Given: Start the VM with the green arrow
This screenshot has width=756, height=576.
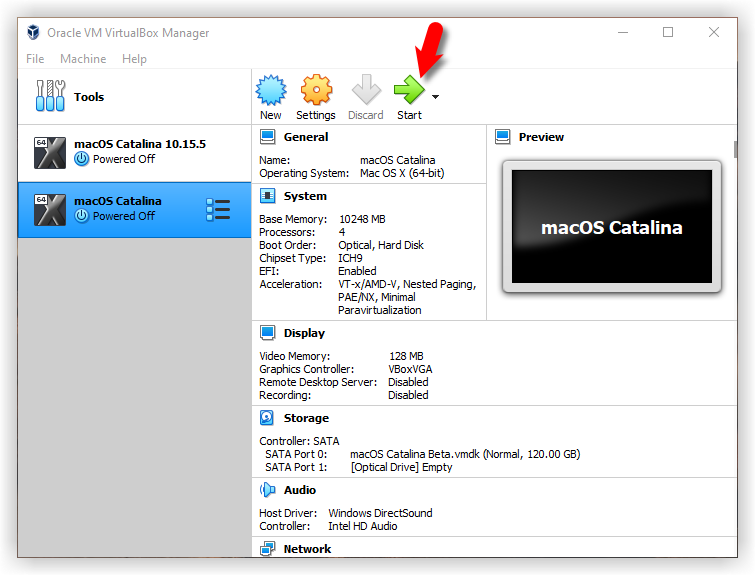Looking at the screenshot, I should (408, 91).
